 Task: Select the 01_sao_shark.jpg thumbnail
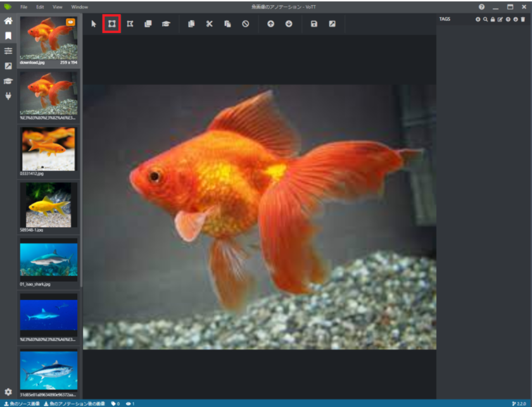click(49, 260)
